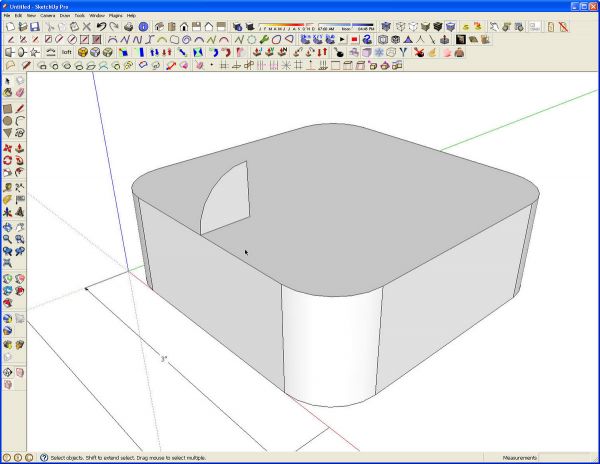Click the Save floppy disk icon
This screenshot has width=600, height=464.
(35, 26)
